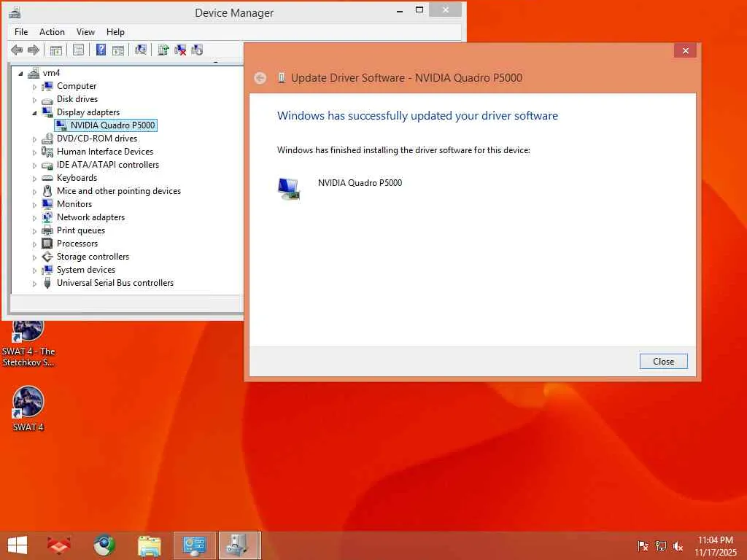Select the Processors tree item
This screenshot has width=747, height=560.
(77, 244)
